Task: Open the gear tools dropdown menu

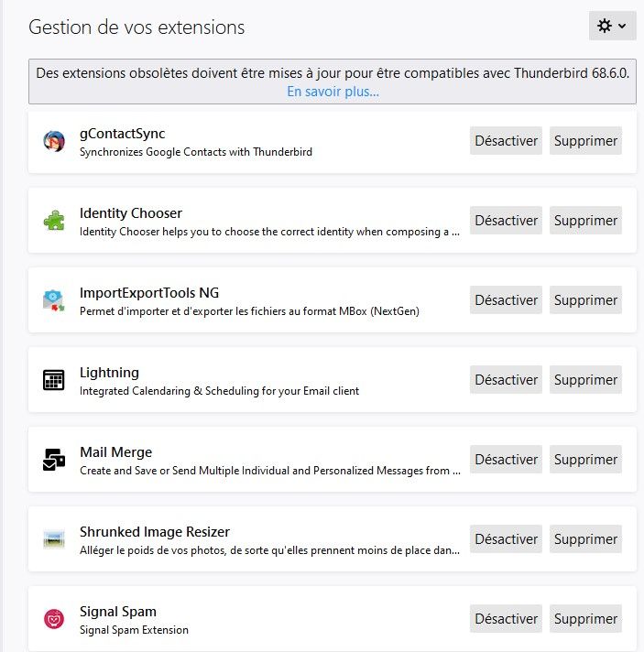Action: tap(612, 27)
